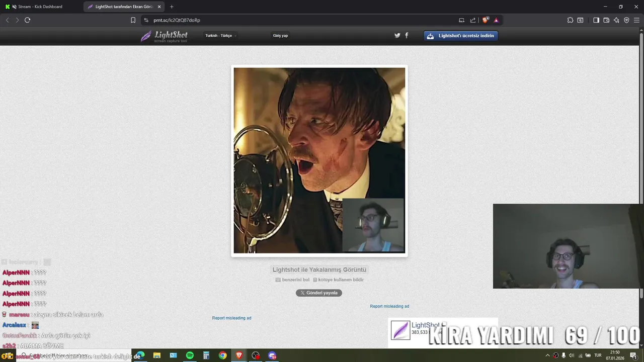Open the browser extensions puzzle icon

[x=570, y=20]
